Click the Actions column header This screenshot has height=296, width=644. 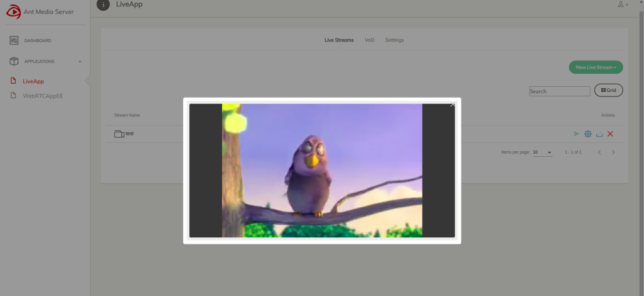608,115
